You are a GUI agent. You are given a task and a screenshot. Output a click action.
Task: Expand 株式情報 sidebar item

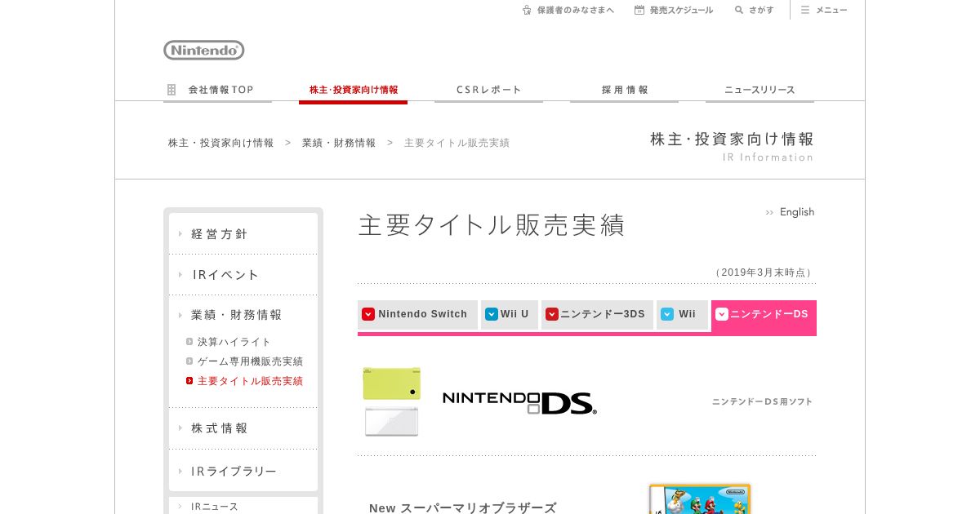(243, 428)
